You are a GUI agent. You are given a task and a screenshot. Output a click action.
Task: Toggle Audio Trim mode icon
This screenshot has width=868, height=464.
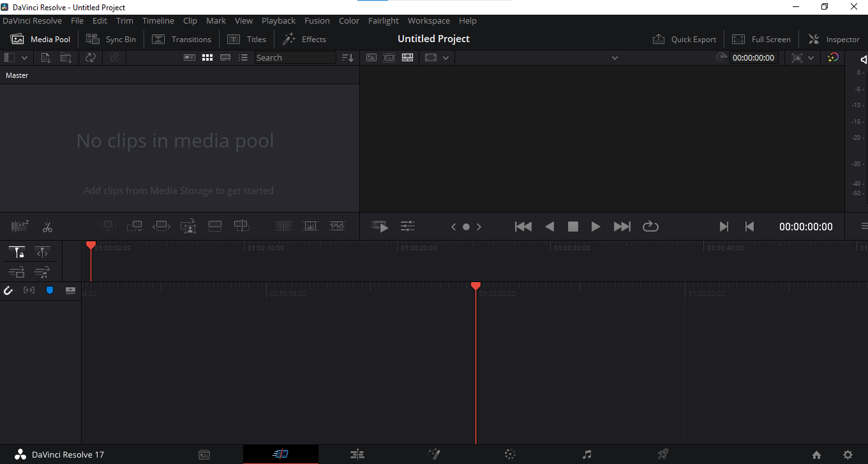(x=29, y=290)
